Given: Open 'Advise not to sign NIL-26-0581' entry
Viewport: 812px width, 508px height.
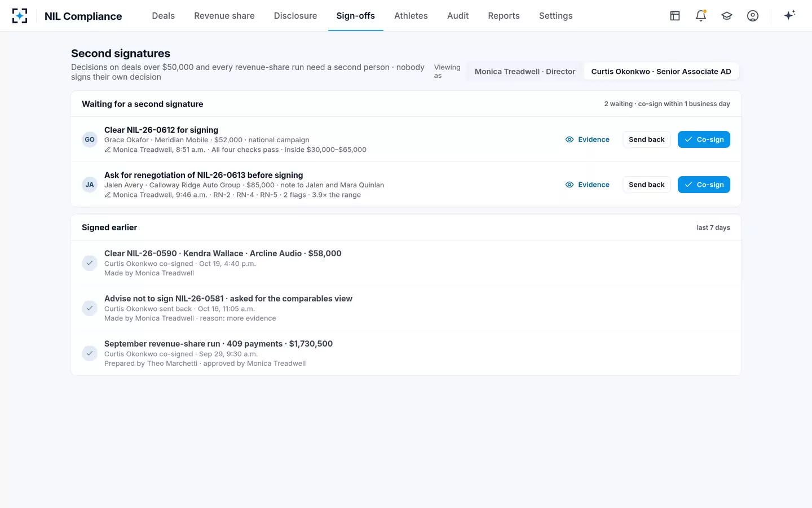Looking at the screenshot, I should tap(228, 299).
